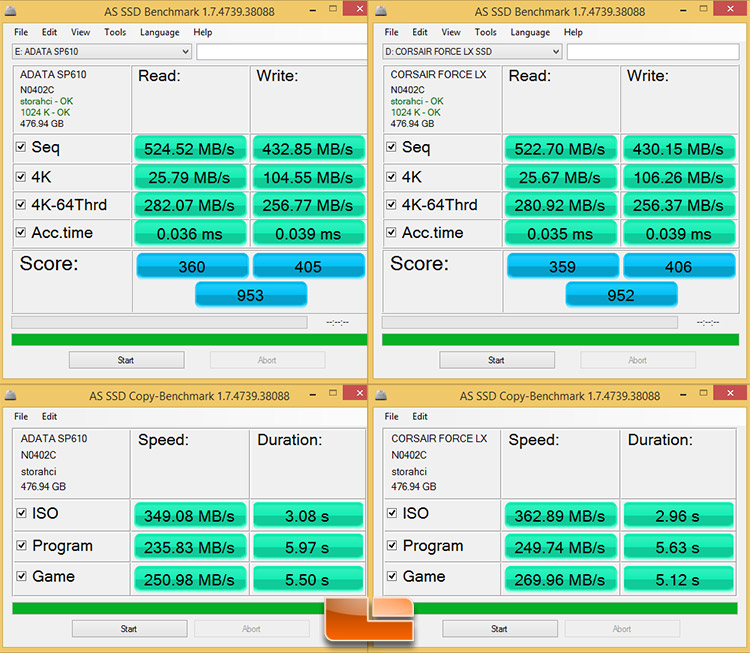The height and width of the screenshot is (653, 750).
Task: Toggle ISO checkbox in Corsair copy benchmark
Action: click(392, 513)
